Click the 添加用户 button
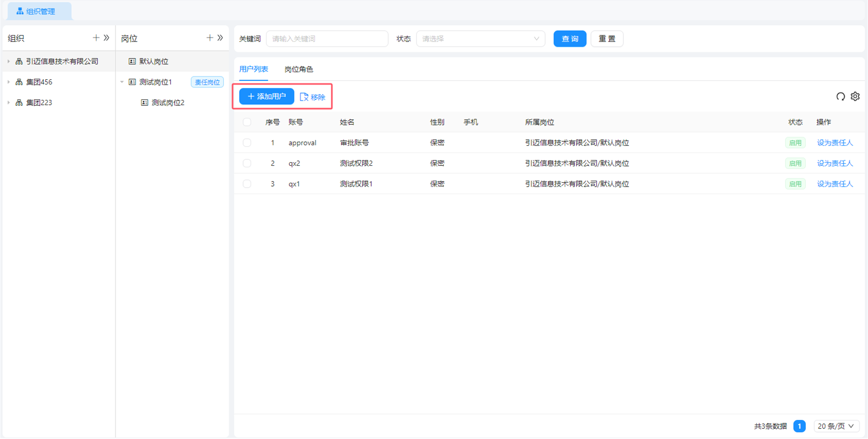 [x=266, y=97]
